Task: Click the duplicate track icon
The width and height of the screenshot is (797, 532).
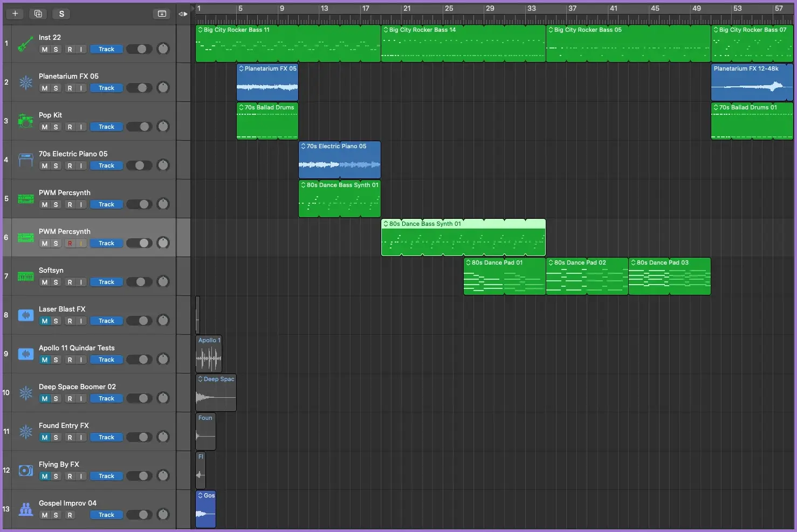Action: 38,13
